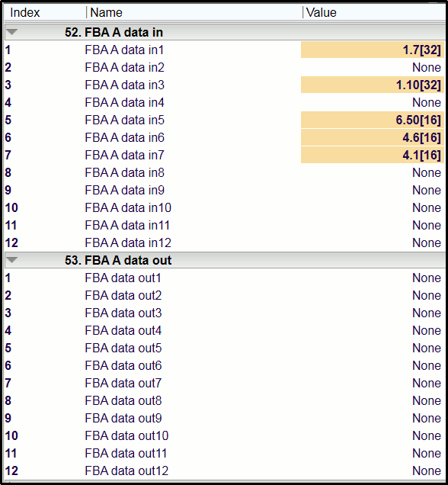Select the highlighted value 6.50[16]
This screenshot has height=485, width=448.
point(373,120)
